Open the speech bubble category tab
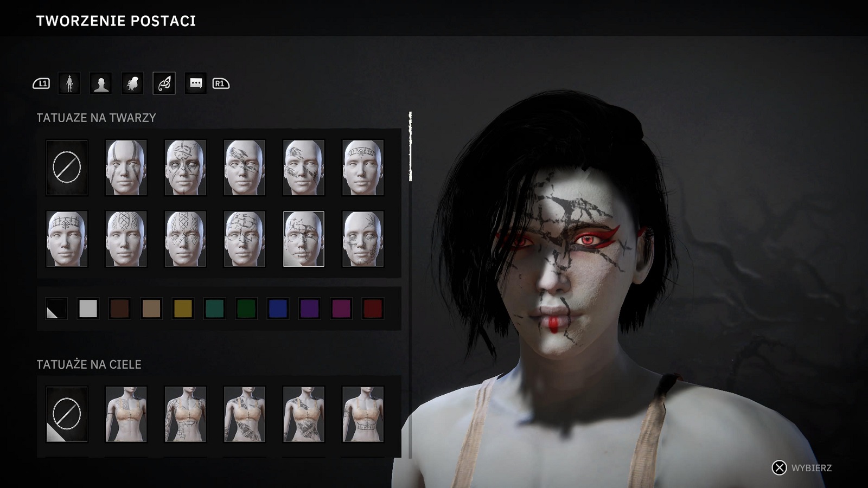Image resolution: width=868 pixels, height=488 pixels. 196,84
